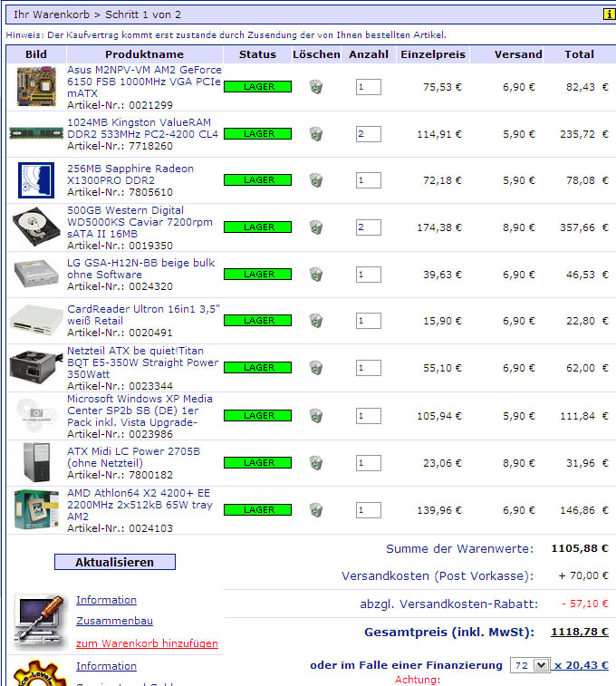Click trash icon for ATX Midi LC Power case
Image resolution: width=616 pixels, height=686 pixels.
[316, 463]
